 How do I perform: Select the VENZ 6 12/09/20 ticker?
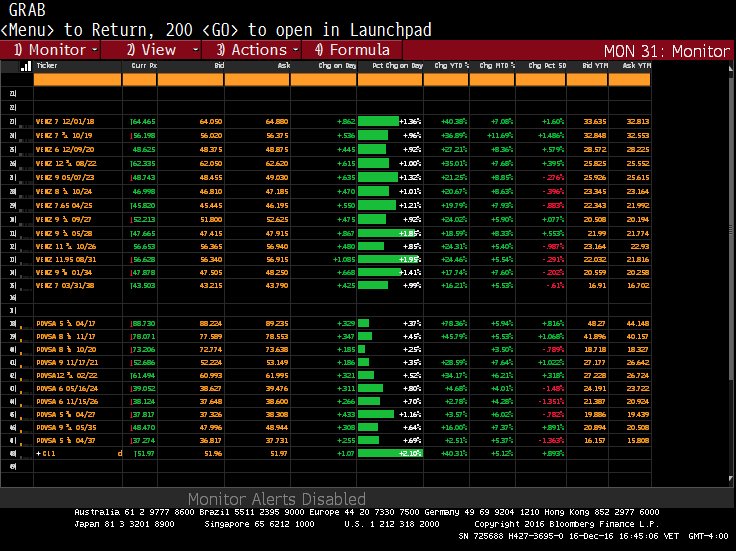tap(65, 150)
